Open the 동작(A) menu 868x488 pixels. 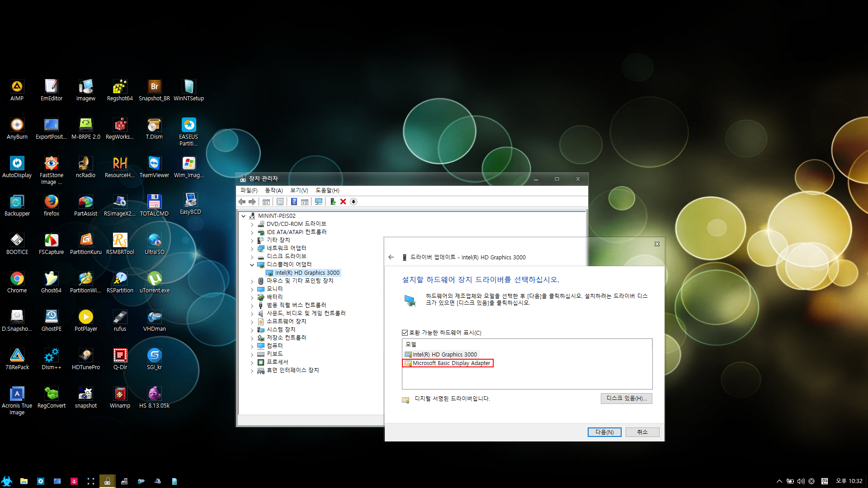pos(274,191)
